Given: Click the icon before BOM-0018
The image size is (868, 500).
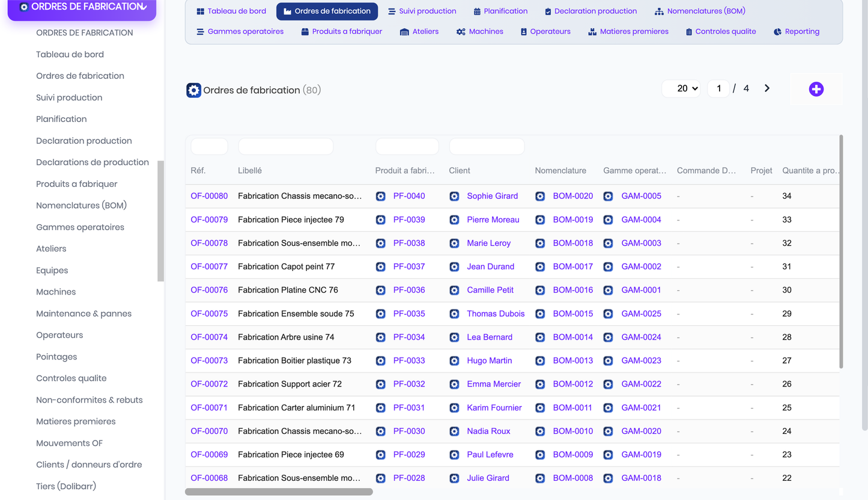Looking at the screenshot, I should 541,243.
